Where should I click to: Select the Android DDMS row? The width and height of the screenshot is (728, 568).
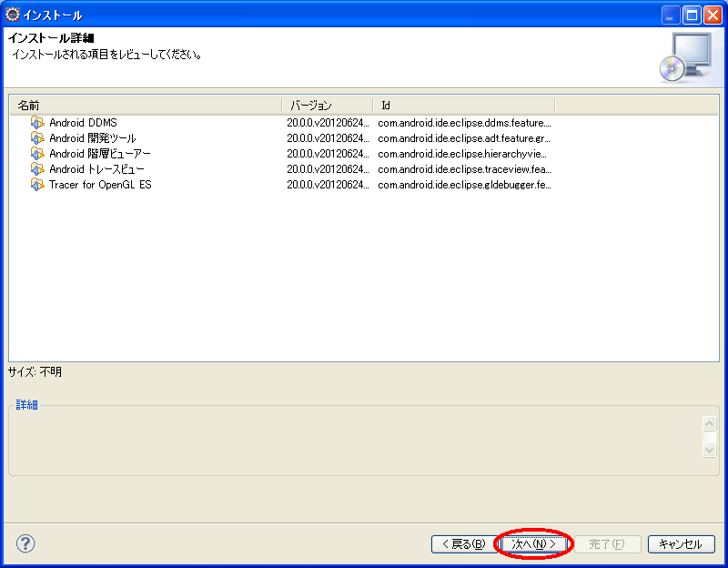click(83, 123)
